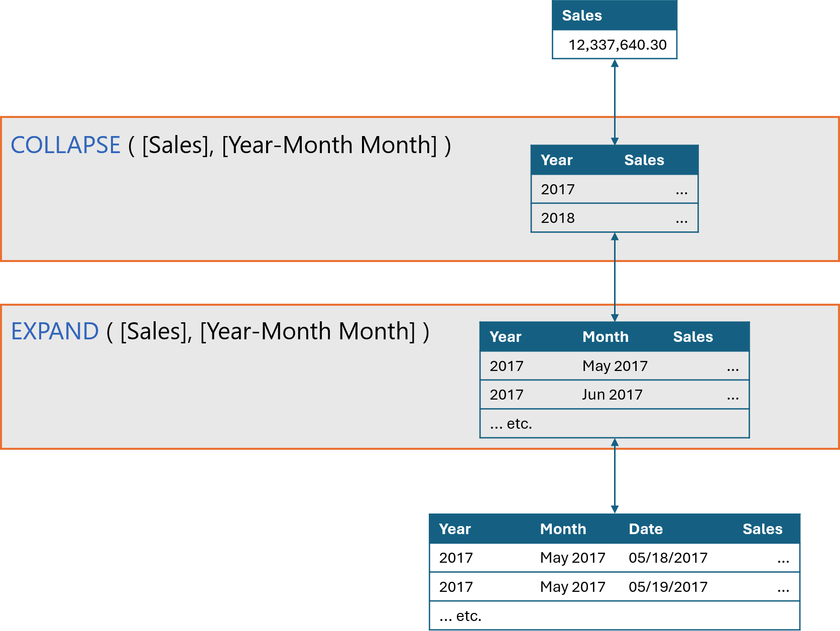This screenshot has width=840, height=631.
Task: Click the [Year-Month Month] argument in COLLAPSE formula
Action: [329, 145]
